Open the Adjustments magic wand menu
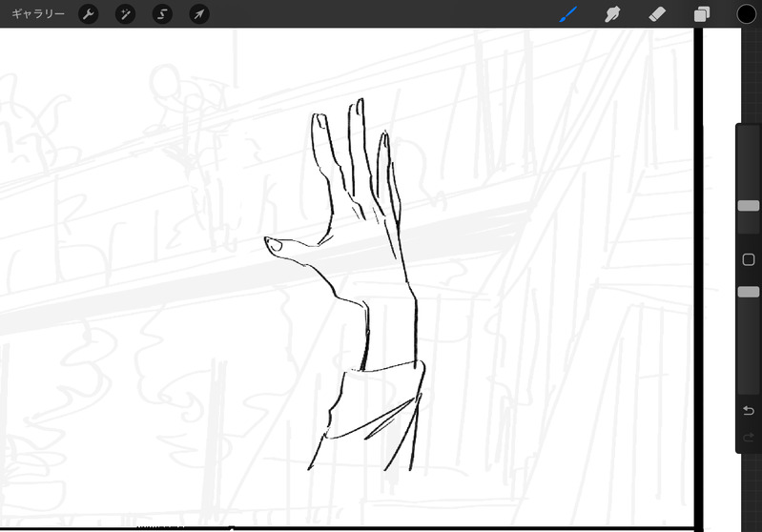 click(125, 14)
